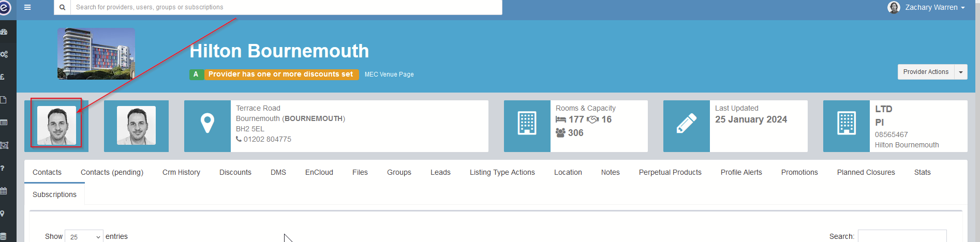Click the discounts set warning label

281,74
